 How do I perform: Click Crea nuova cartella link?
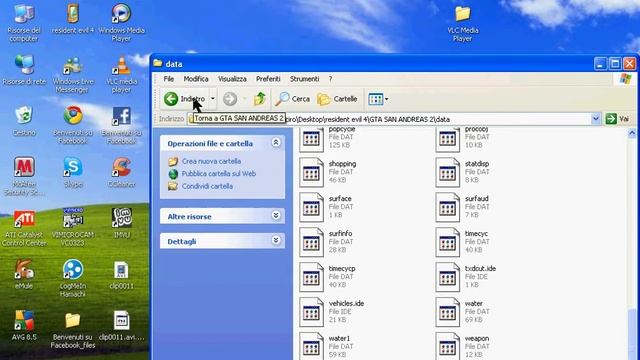pos(211,161)
